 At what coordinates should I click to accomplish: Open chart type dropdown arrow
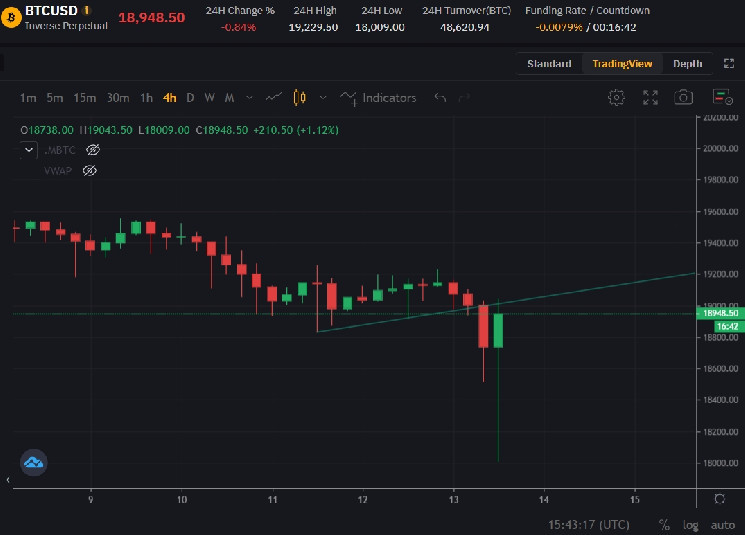(x=323, y=98)
